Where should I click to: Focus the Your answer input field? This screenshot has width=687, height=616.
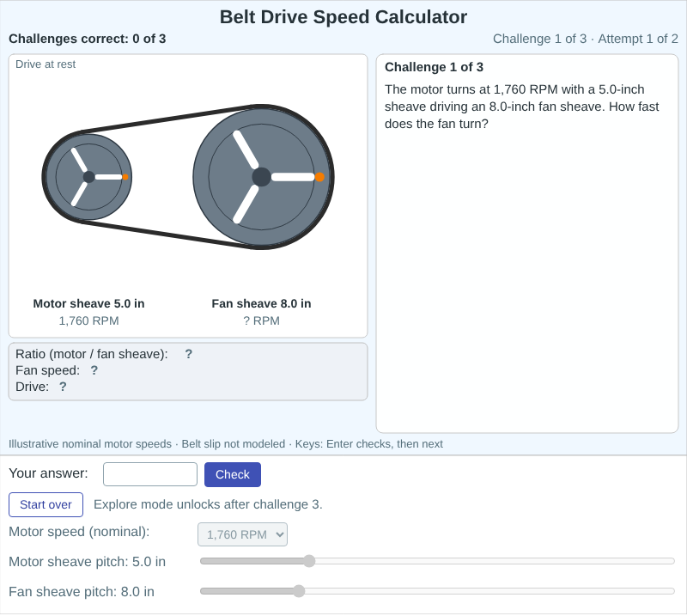pyautogui.click(x=150, y=474)
